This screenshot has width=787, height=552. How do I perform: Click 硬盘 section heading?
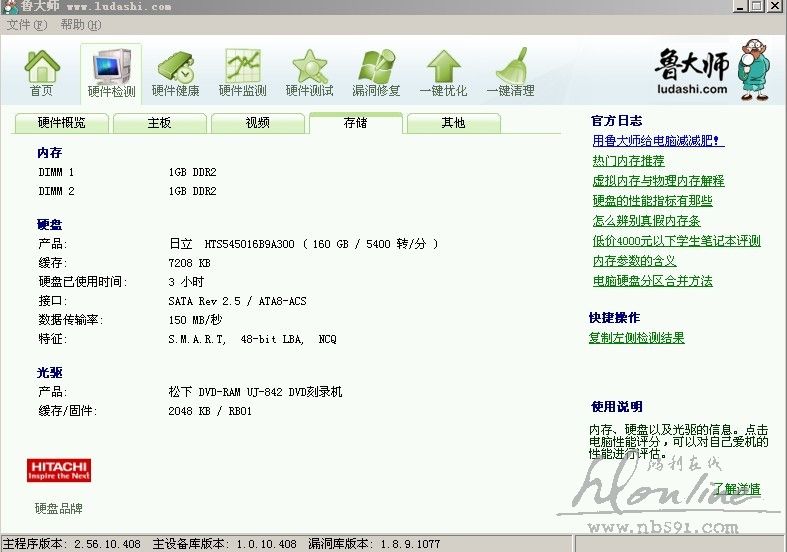click(x=50, y=225)
